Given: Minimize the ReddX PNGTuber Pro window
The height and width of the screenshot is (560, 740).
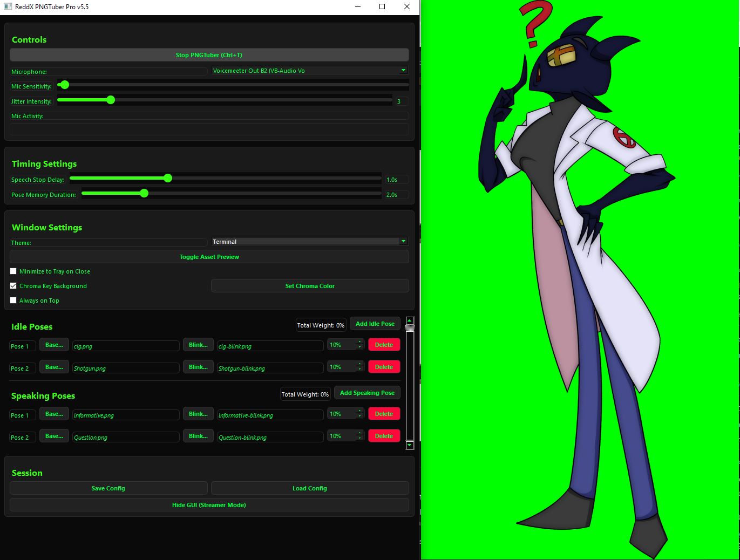Looking at the screenshot, I should [x=358, y=6].
